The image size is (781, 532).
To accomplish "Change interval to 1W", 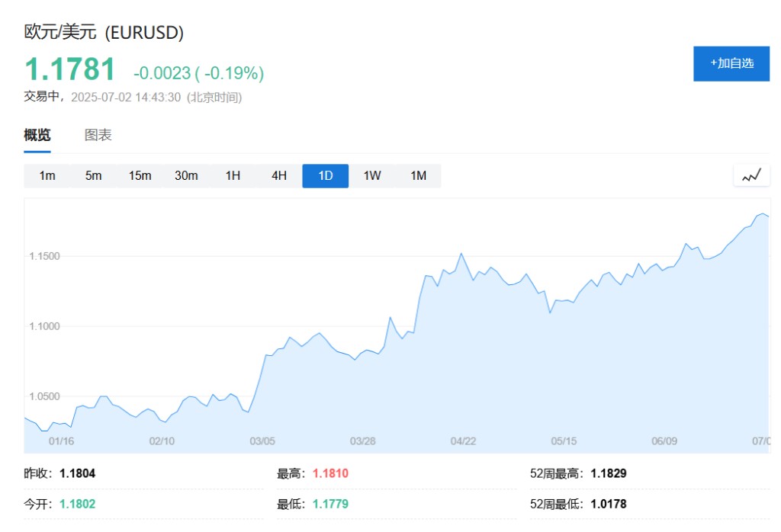I will pyautogui.click(x=372, y=175).
